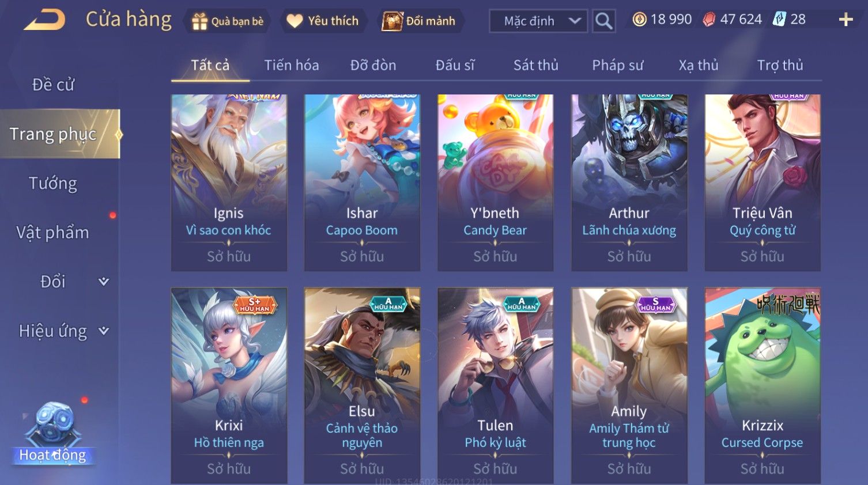Click the magnifier search icon

click(603, 21)
